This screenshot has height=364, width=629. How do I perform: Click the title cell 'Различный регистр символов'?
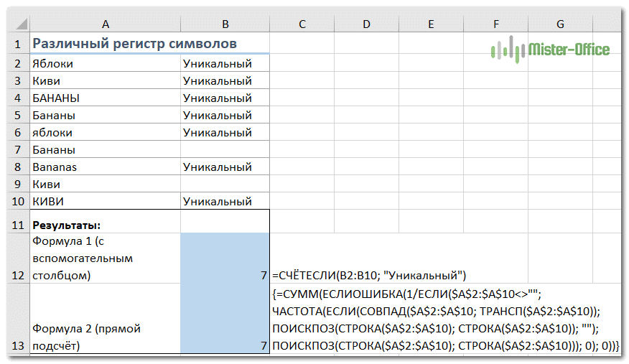click(x=135, y=45)
